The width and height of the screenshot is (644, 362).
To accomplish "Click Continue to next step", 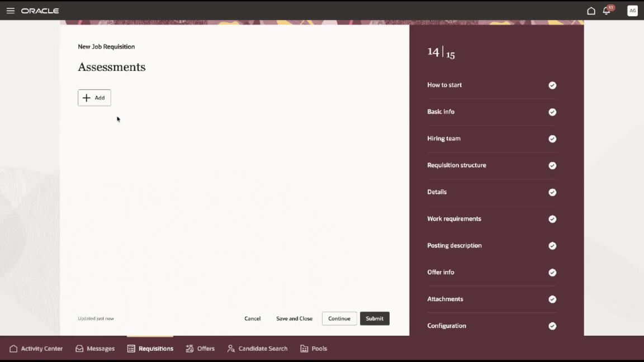I will (339, 318).
